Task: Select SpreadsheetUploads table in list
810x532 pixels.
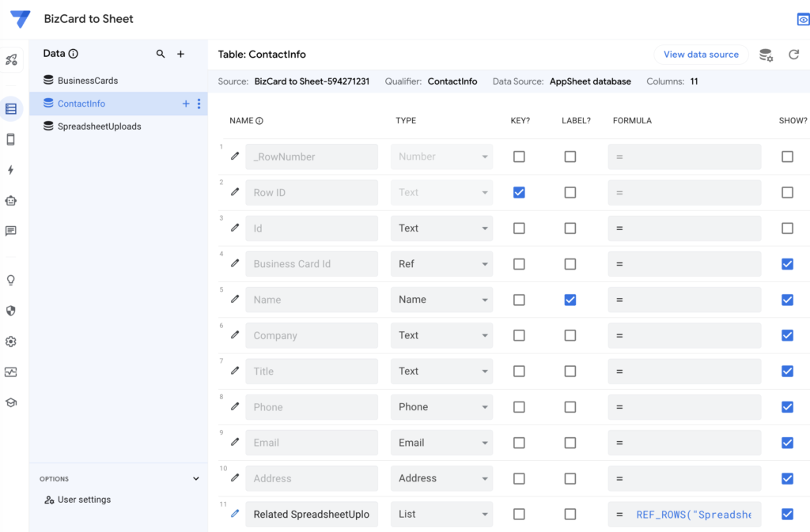Action: click(x=99, y=126)
